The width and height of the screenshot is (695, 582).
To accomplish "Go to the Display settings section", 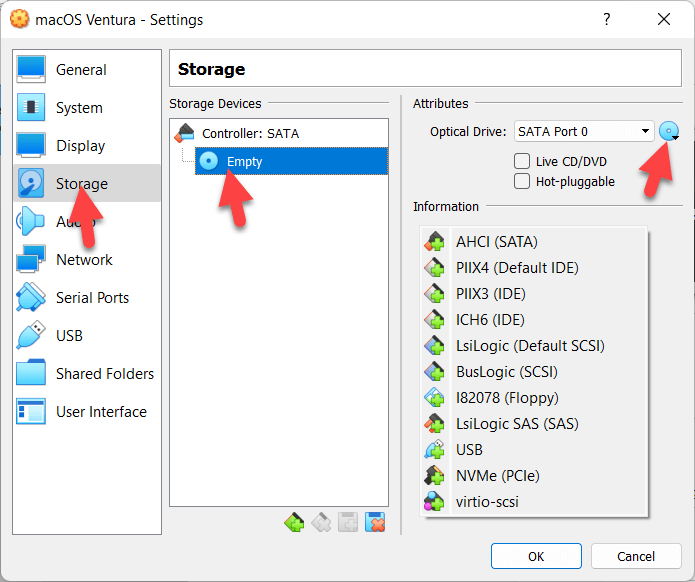I will pos(80,146).
